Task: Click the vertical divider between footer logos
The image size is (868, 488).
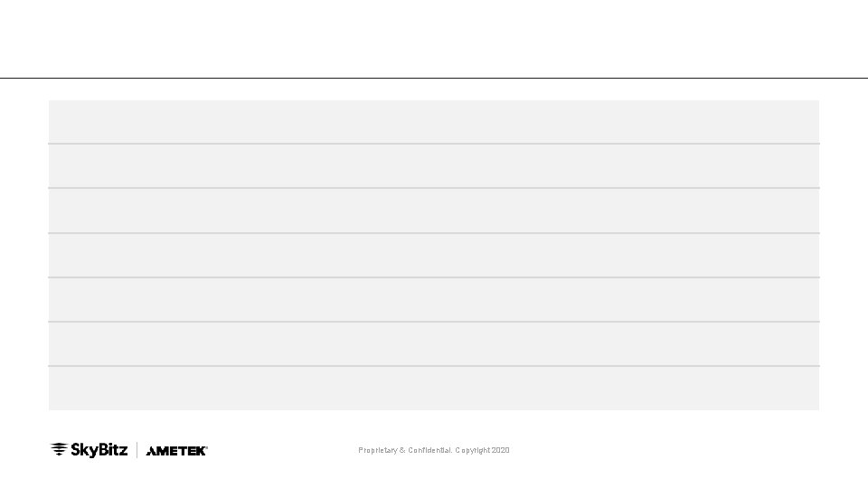Action: click(137, 450)
